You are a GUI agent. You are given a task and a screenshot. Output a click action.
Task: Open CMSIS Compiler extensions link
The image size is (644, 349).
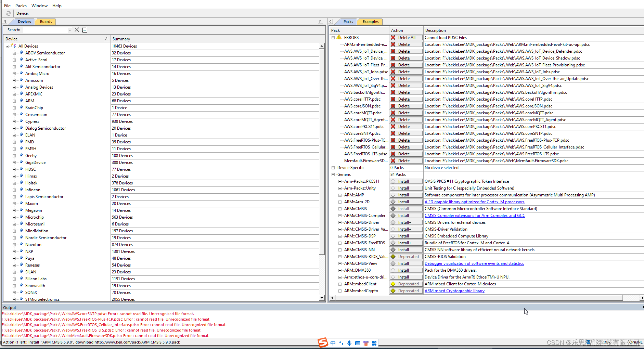coord(475,216)
